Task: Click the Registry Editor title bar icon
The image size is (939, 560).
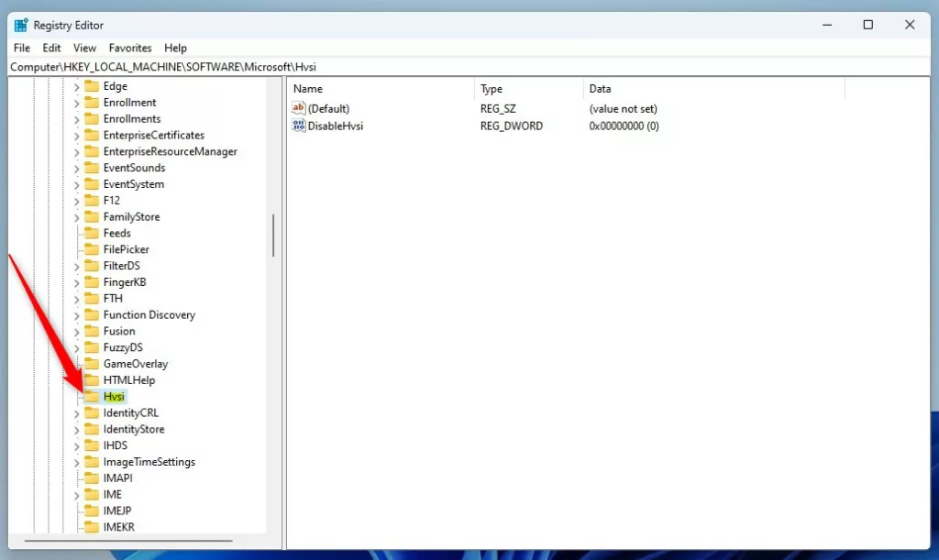Action: click(21, 25)
